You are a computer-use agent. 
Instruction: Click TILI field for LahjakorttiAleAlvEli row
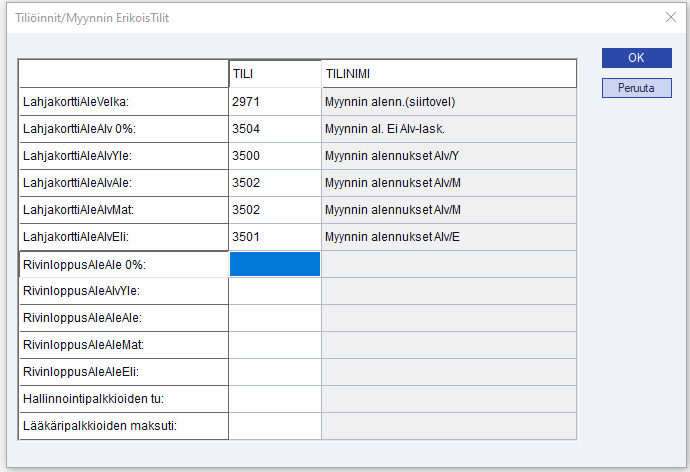(275, 236)
